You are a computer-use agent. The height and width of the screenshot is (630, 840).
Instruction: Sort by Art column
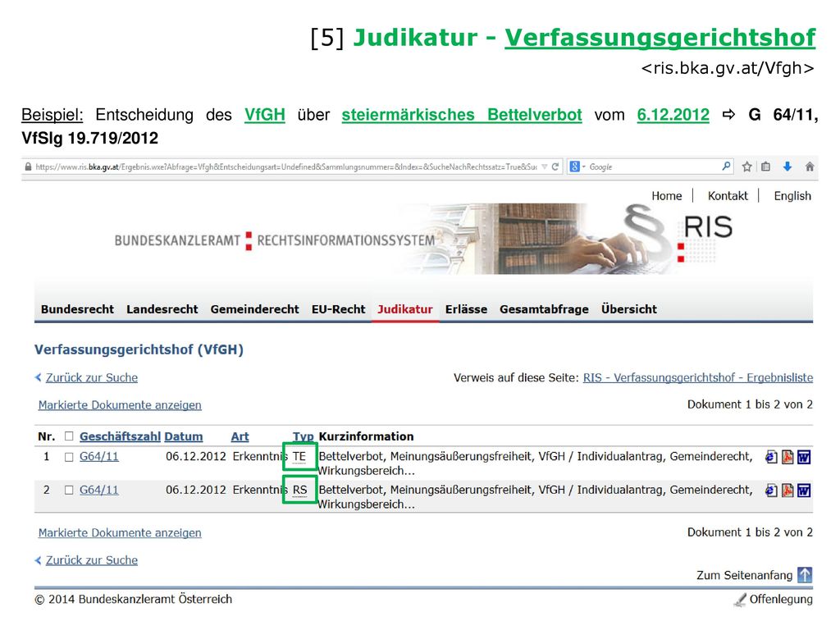click(x=240, y=436)
